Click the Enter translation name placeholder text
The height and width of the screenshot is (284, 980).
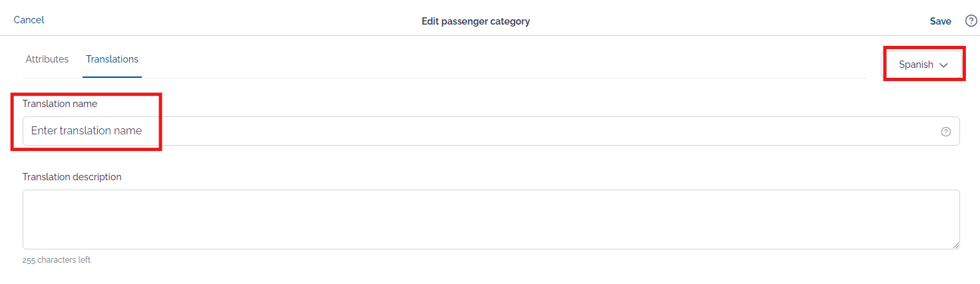pos(87,131)
